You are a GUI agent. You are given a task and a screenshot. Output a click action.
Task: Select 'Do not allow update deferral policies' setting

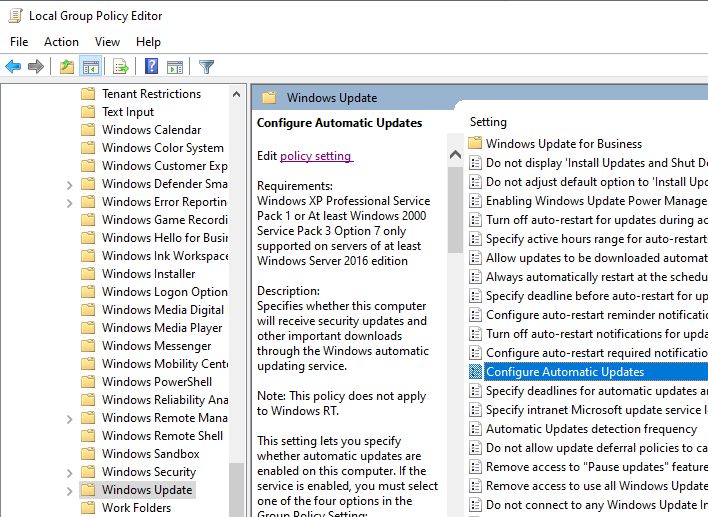(x=596, y=447)
